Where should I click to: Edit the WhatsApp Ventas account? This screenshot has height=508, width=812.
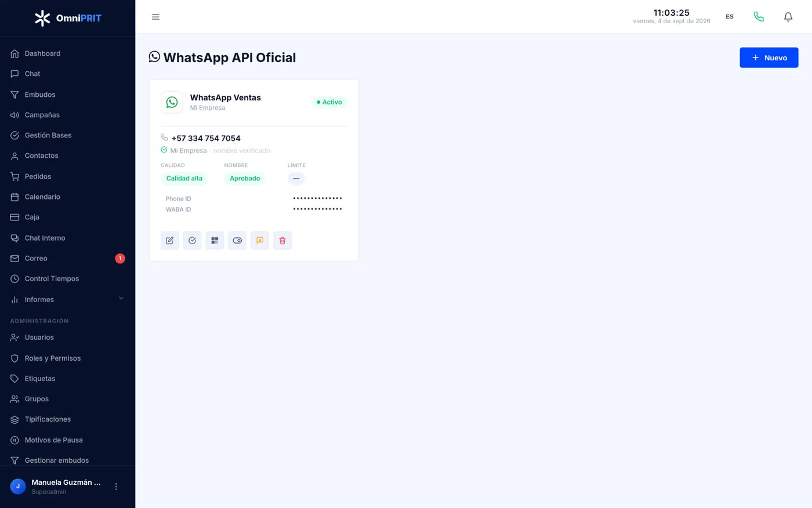[169, 240]
